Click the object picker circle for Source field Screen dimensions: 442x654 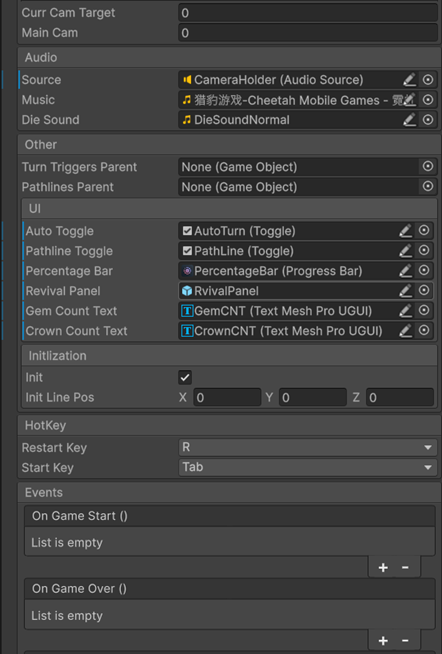pos(427,80)
